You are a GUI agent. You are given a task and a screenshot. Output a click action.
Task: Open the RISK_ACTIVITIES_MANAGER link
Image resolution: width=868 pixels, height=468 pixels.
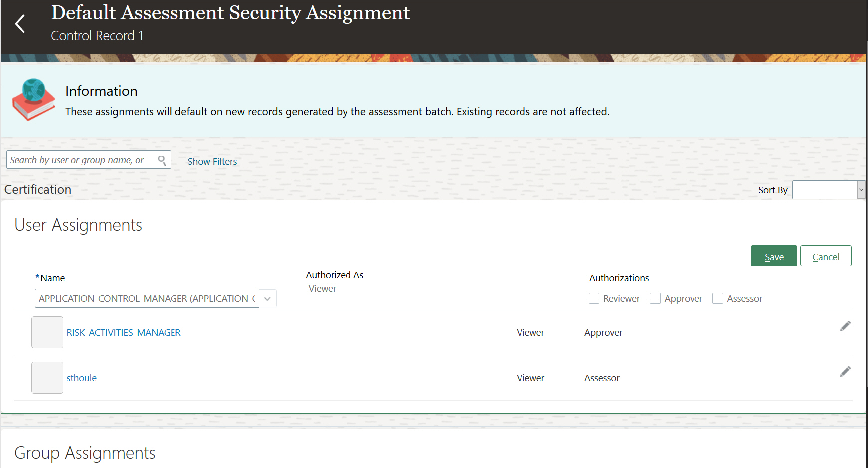(124, 333)
